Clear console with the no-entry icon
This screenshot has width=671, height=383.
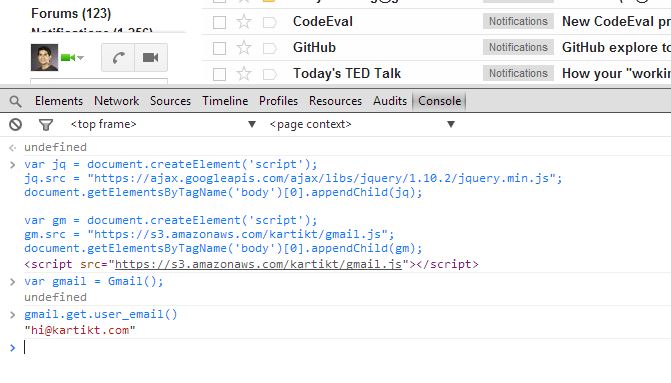pos(15,125)
